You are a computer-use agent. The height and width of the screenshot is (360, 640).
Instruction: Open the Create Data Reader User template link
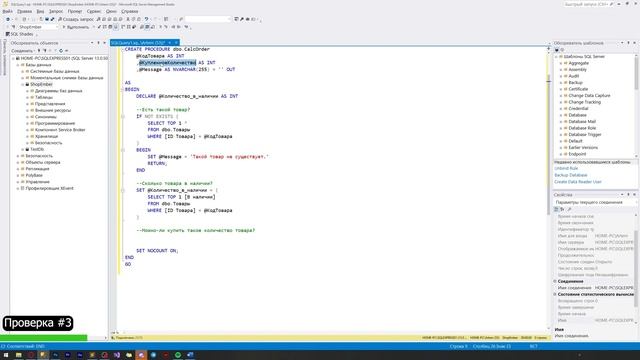pyautogui.click(x=578, y=182)
